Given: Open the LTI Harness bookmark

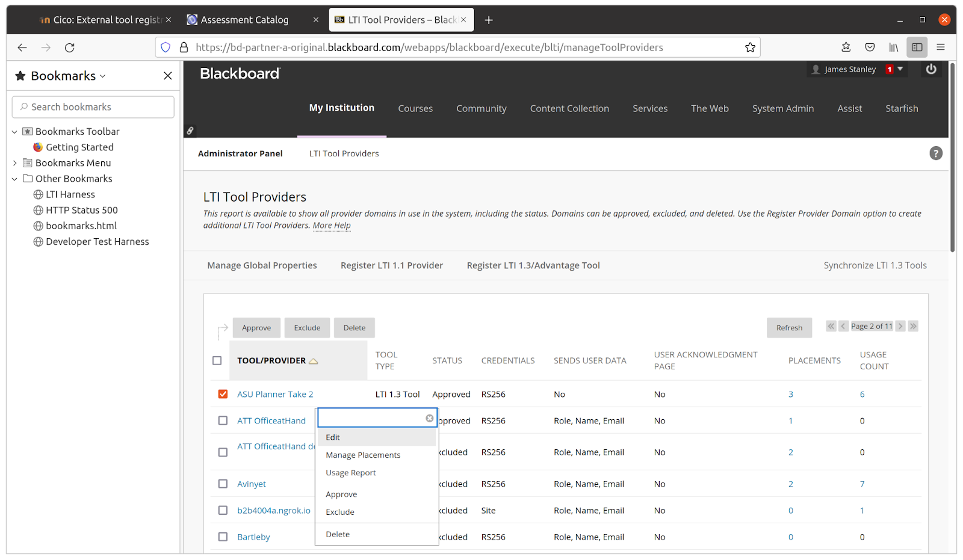Looking at the screenshot, I should [70, 194].
